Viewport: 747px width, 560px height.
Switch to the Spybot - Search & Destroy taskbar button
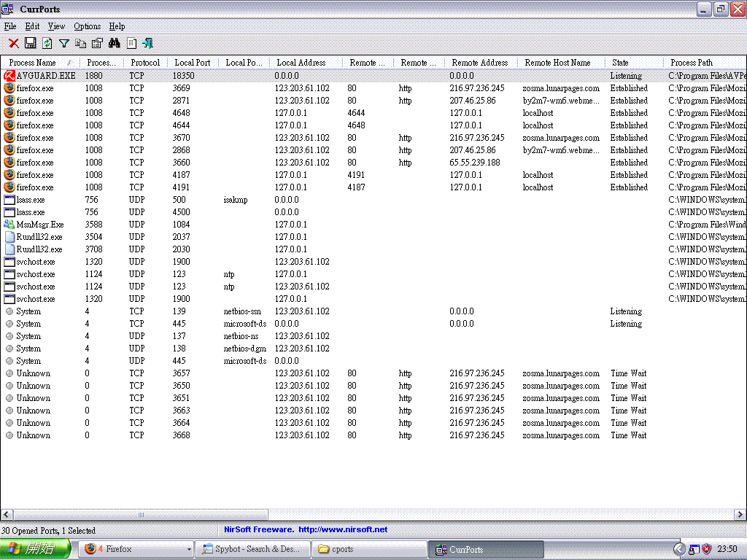pyautogui.click(x=252, y=549)
